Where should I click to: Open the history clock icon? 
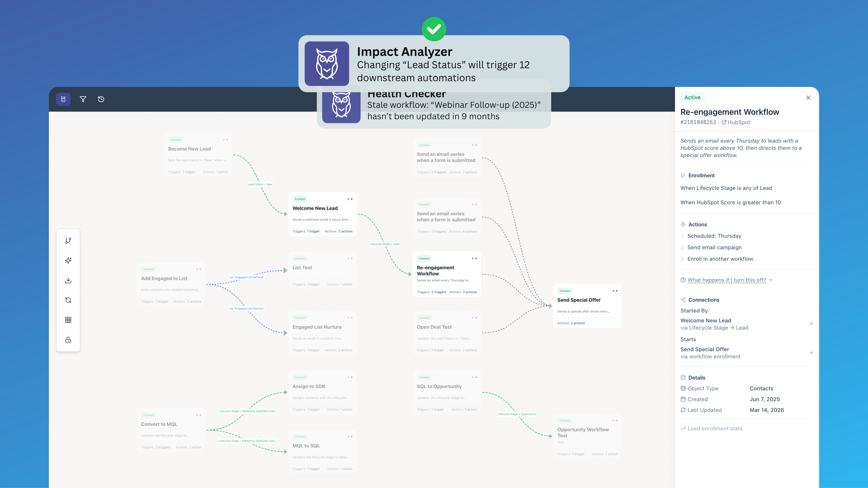pyautogui.click(x=101, y=99)
